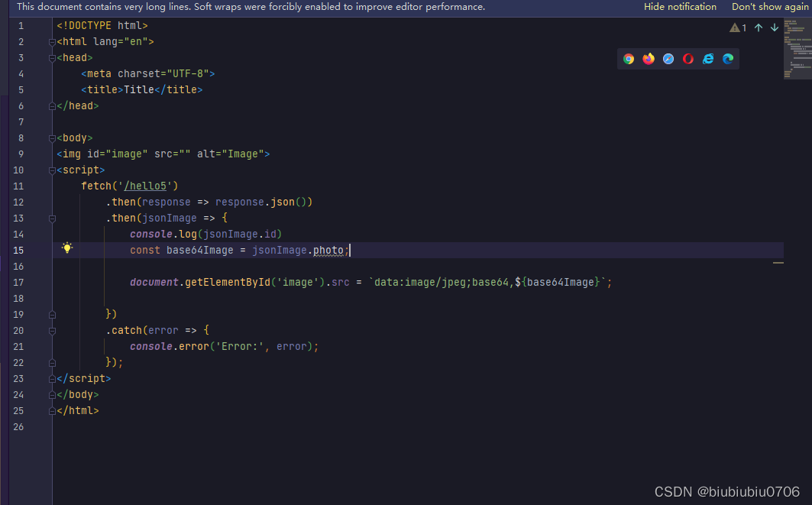Screen dimensions: 812x505
Task: Collapse the jsonImage then-callback fold marker
Action: pyautogui.click(x=52, y=219)
